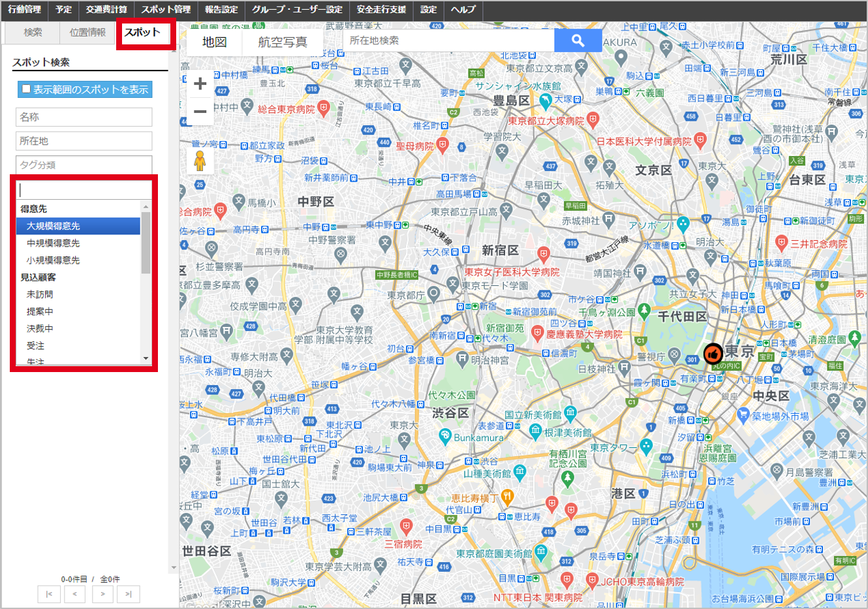Click the 総合東京病院 hospital pin
868x609 pixels.
[324, 108]
